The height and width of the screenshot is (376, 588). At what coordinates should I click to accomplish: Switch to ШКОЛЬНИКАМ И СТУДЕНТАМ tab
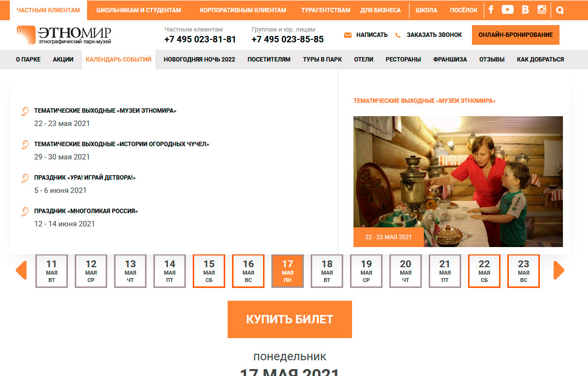click(x=138, y=10)
